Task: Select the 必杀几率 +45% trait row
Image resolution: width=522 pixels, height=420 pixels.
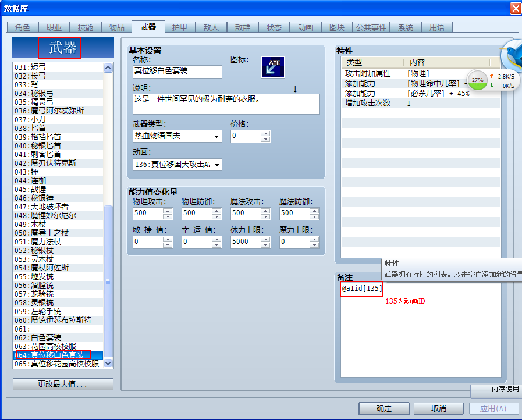Action: coord(421,94)
